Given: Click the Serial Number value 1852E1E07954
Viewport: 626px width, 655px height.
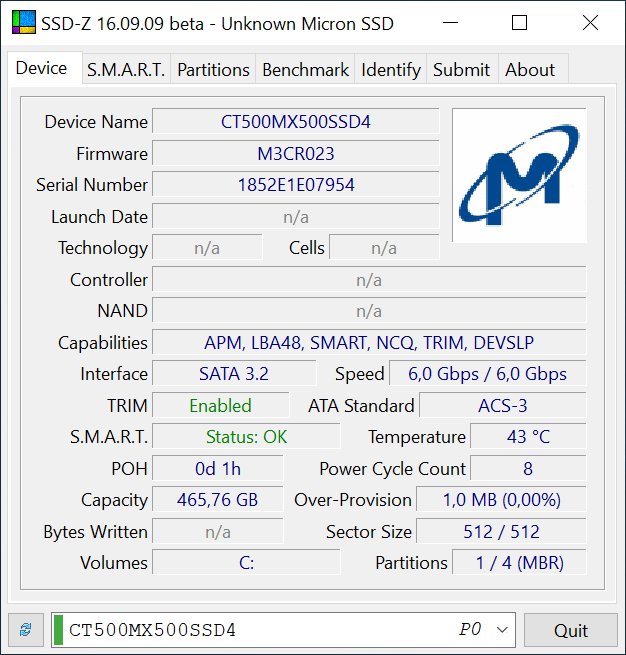Looking at the screenshot, I should [x=296, y=185].
